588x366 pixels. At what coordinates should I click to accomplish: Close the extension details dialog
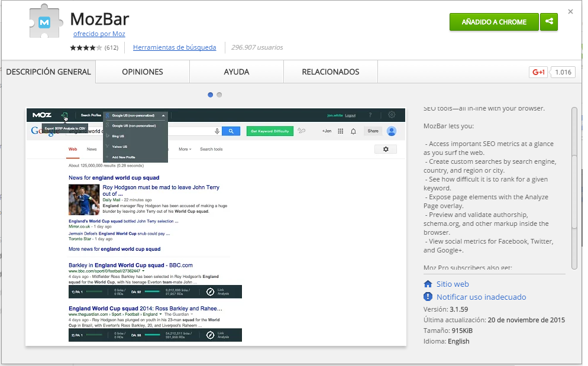[570, 12]
